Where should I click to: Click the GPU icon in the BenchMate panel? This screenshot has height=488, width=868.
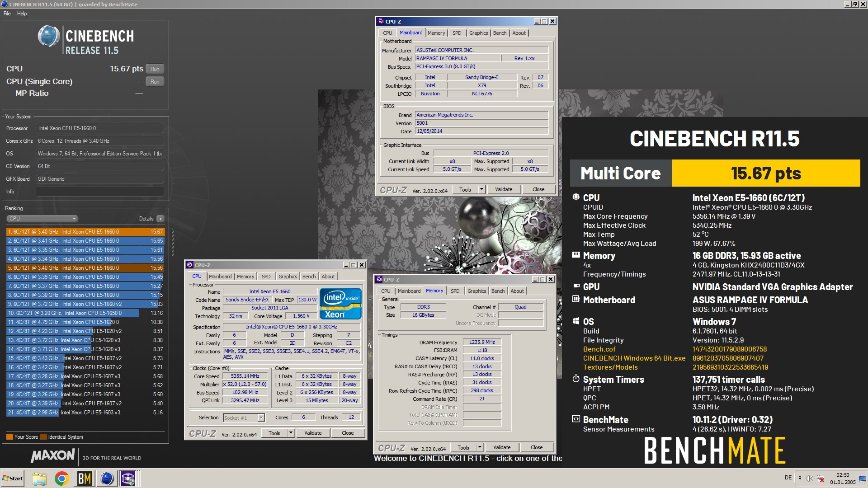[x=576, y=286]
